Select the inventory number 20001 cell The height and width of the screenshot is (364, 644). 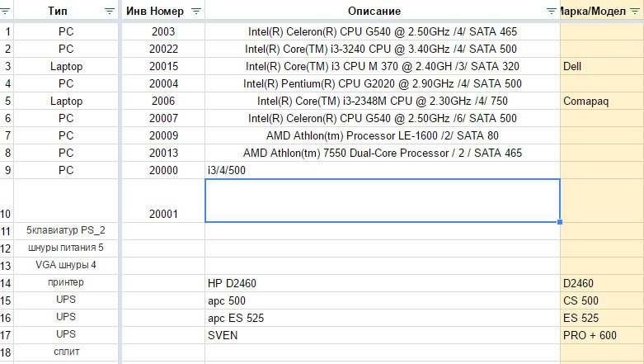click(163, 214)
